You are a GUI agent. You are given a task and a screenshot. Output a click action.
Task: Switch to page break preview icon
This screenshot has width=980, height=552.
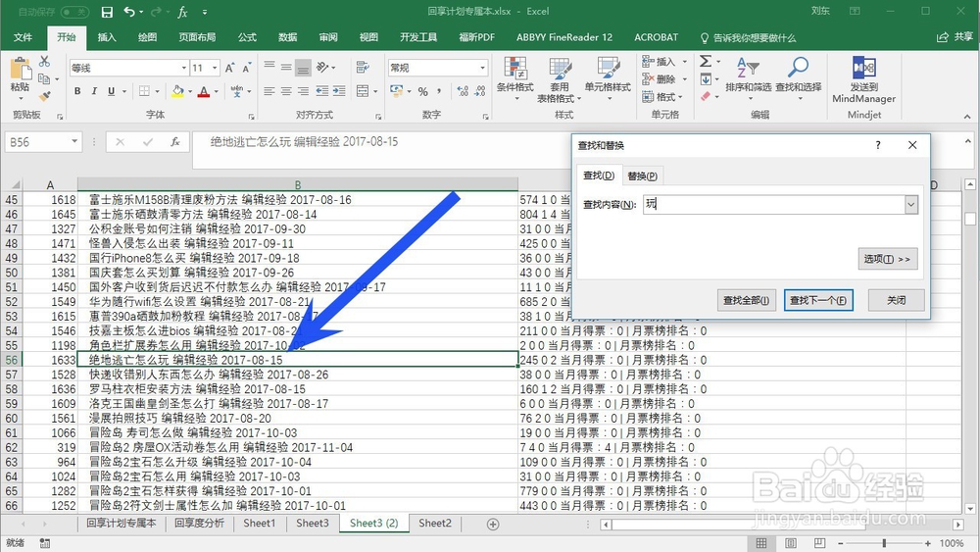pyautogui.click(x=819, y=543)
